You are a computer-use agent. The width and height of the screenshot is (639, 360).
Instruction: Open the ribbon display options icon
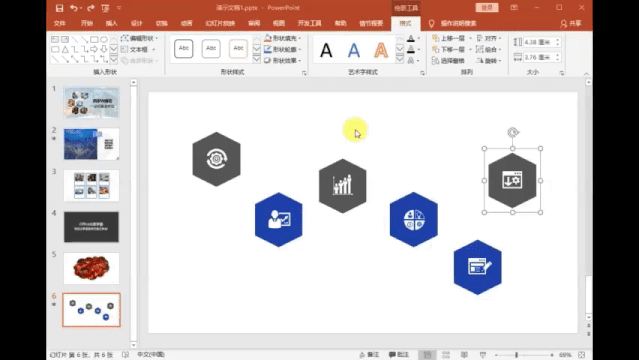pos(514,8)
